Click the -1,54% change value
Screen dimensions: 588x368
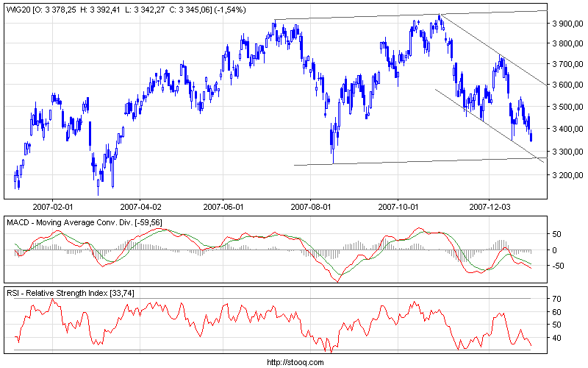(230, 10)
